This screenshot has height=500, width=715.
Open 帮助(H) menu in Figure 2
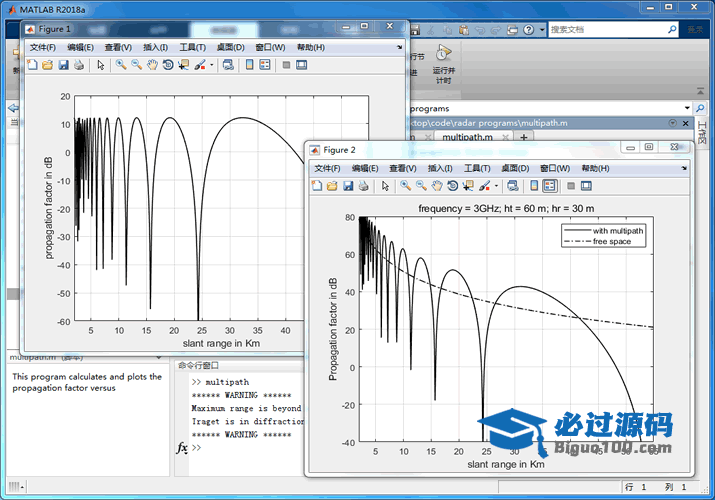tap(595, 168)
